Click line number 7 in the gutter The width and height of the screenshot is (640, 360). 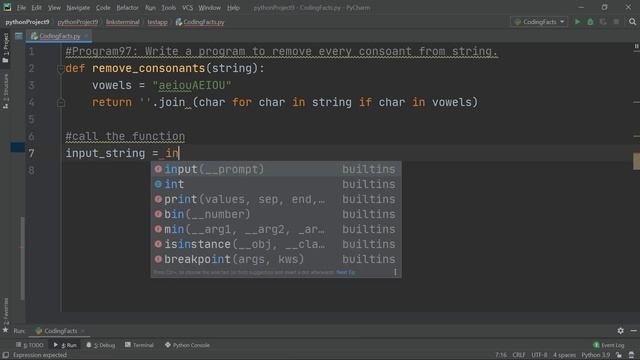(x=31, y=153)
